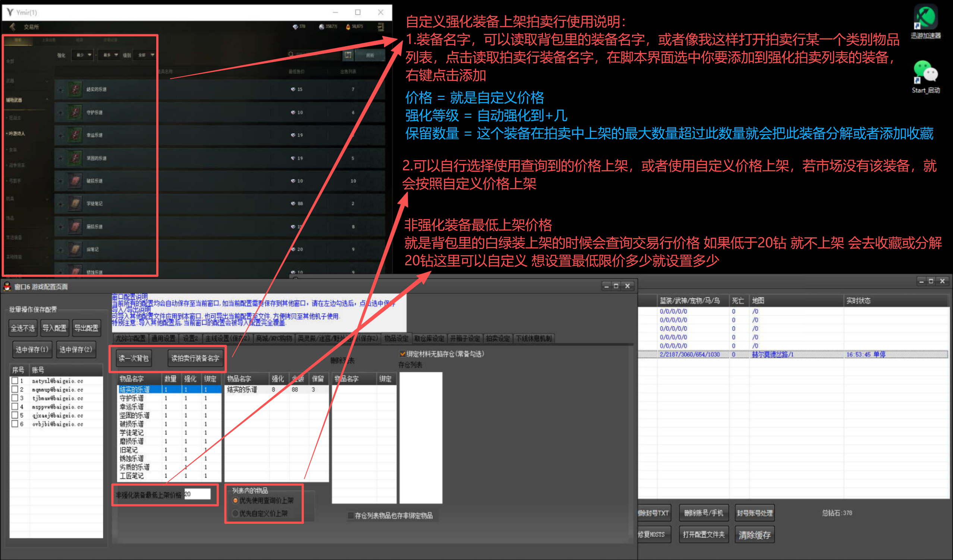Click the back arrow in 交易所 header

click(12, 26)
